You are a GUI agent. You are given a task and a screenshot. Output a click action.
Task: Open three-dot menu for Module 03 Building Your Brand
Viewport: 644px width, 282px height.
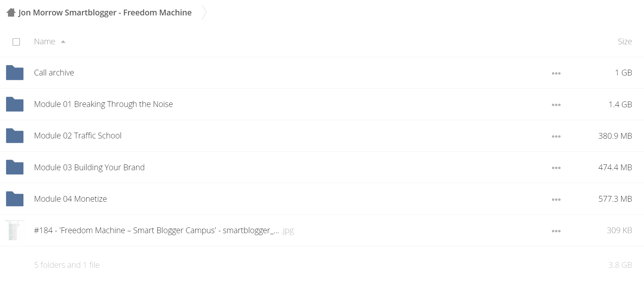click(556, 168)
